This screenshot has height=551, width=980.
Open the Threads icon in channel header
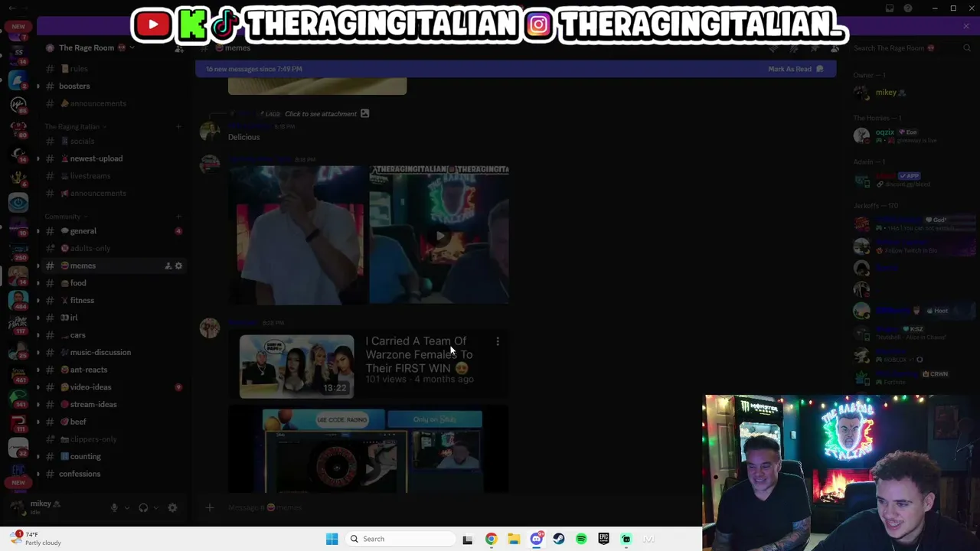click(x=774, y=48)
